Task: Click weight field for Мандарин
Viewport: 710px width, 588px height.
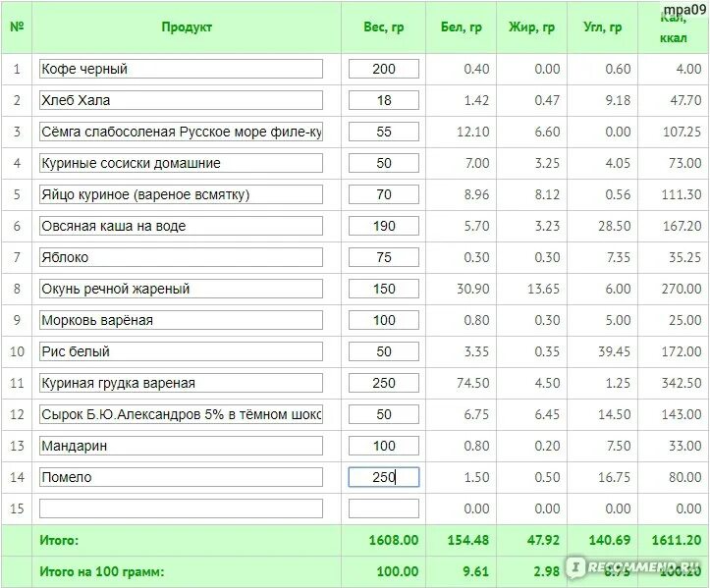Action: coord(384,446)
